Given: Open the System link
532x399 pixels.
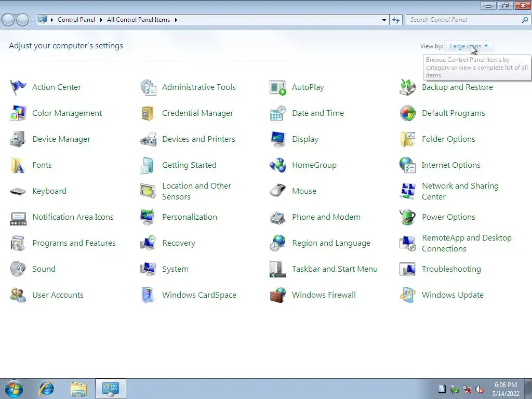Looking at the screenshot, I should (175, 269).
